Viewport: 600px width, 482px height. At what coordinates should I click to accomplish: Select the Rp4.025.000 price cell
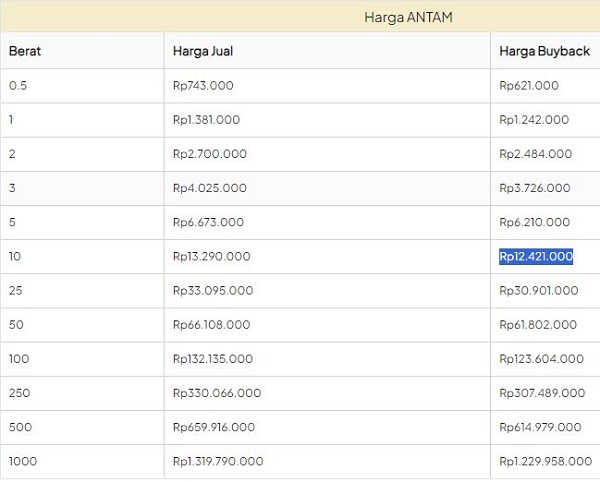click(x=209, y=188)
